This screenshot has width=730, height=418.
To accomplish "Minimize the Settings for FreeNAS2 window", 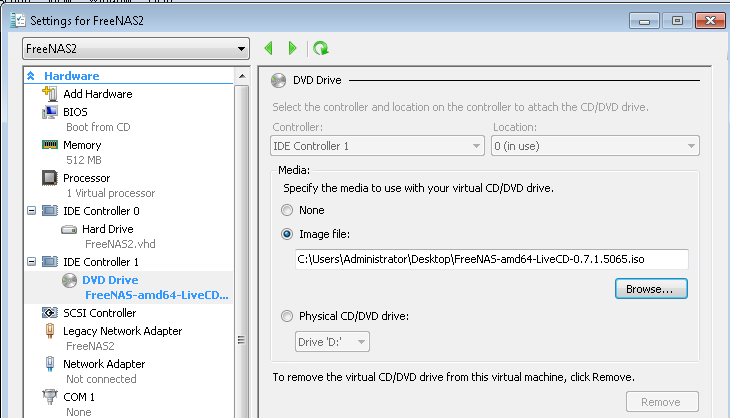I will coord(644,21).
